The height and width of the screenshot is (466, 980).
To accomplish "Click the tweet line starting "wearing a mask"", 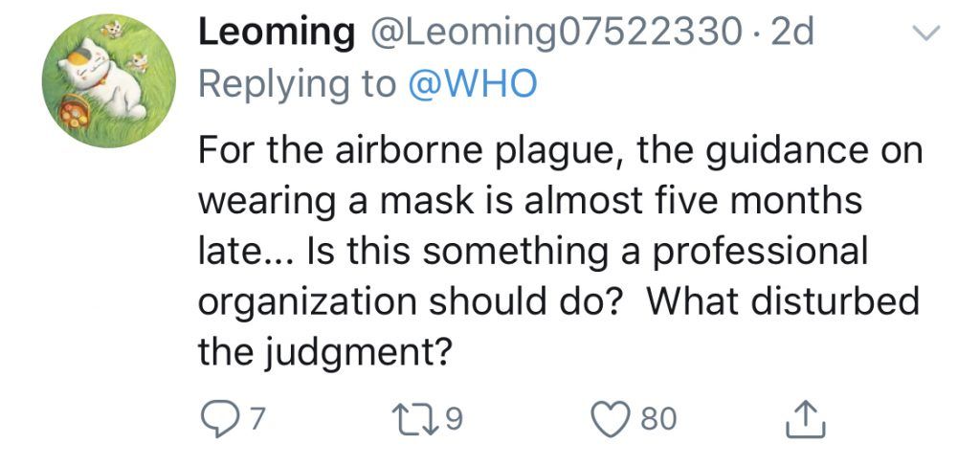I will tap(529, 201).
